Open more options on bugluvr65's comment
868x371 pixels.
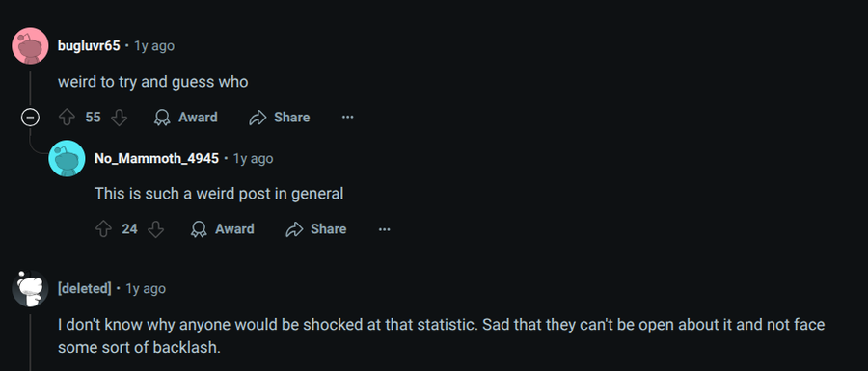347,118
